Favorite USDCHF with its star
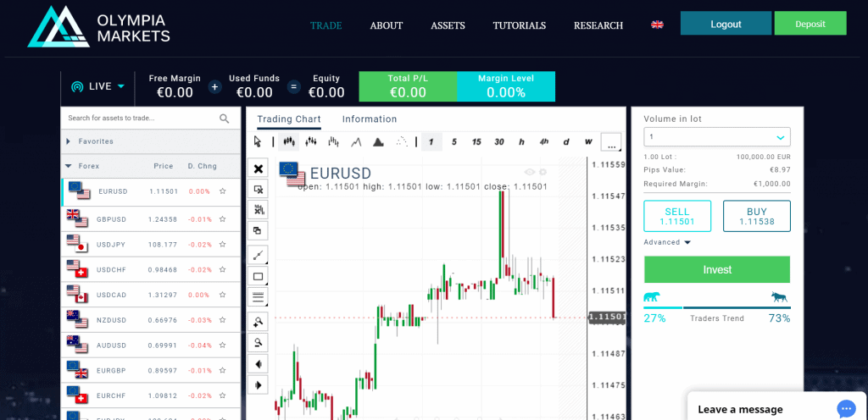The width and height of the screenshot is (868, 420). pyautogui.click(x=223, y=269)
